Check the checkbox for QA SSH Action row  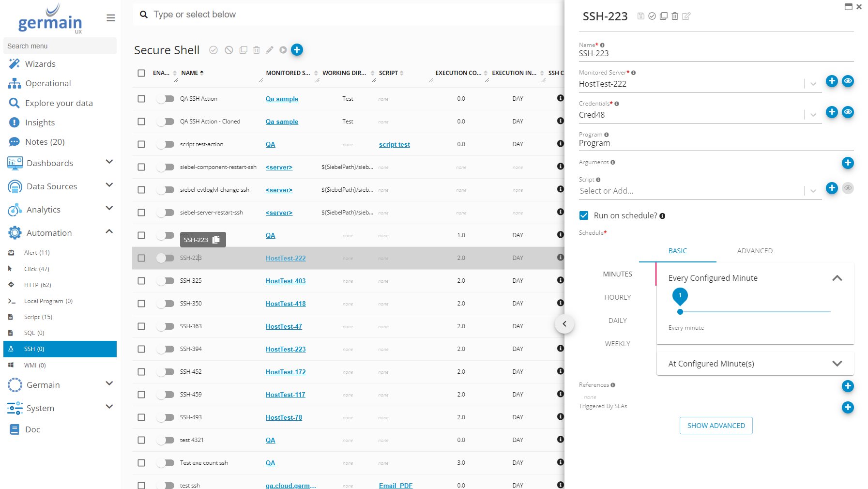141,99
